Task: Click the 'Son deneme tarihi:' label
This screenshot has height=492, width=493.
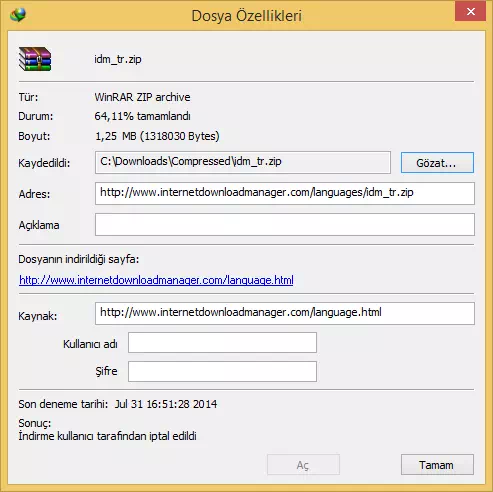Action: [63, 404]
